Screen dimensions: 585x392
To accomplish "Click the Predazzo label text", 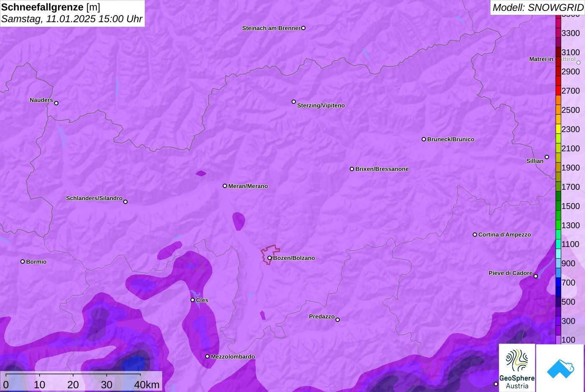I will tap(322, 317).
